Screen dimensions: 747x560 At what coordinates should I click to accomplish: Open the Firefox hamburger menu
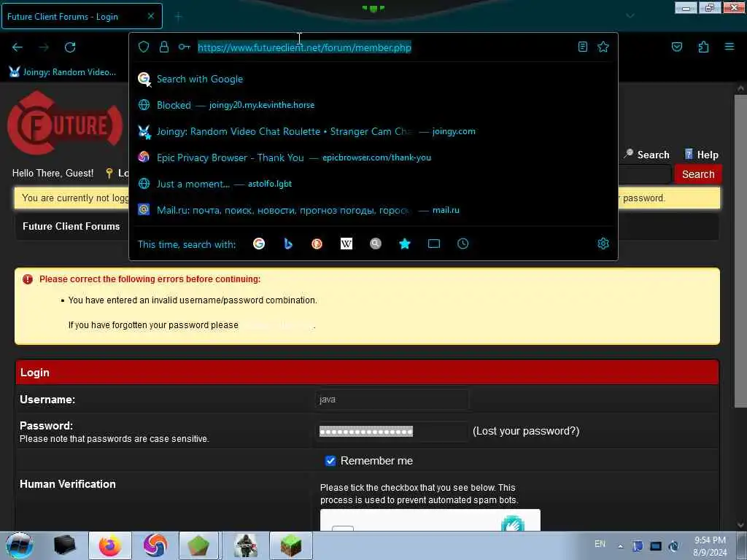pyautogui.click(x=729, y=47)
